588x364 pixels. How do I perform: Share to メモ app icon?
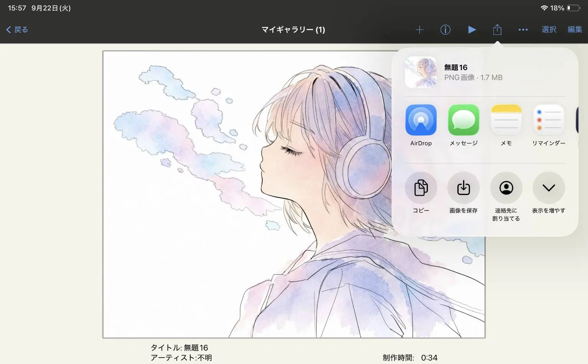tap(506, 120)
